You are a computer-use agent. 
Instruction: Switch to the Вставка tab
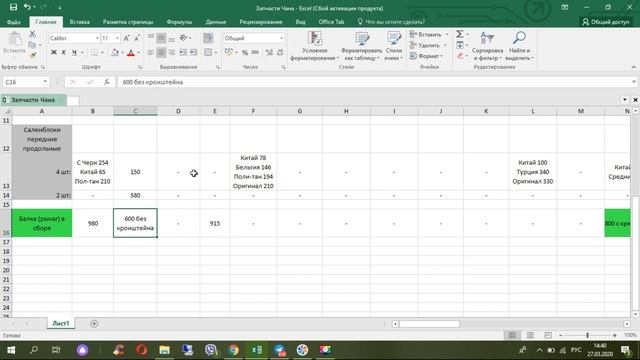point(80,22)
